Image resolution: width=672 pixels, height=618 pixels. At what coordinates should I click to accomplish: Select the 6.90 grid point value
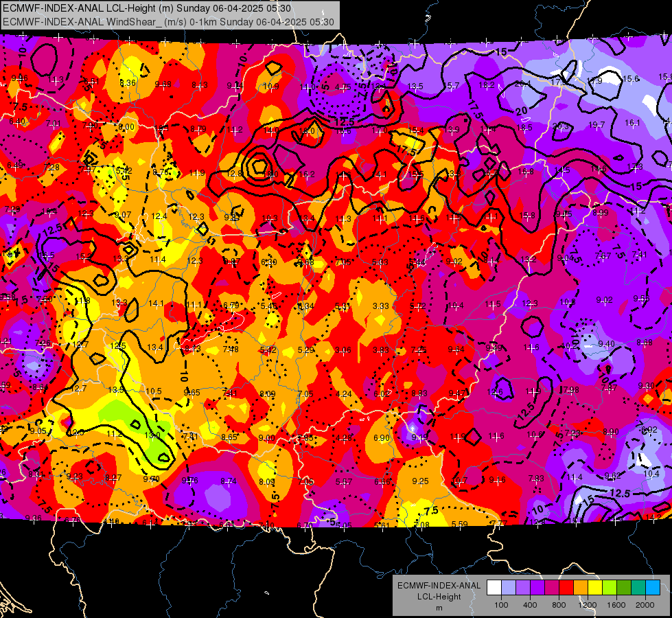tap(382, 438)
